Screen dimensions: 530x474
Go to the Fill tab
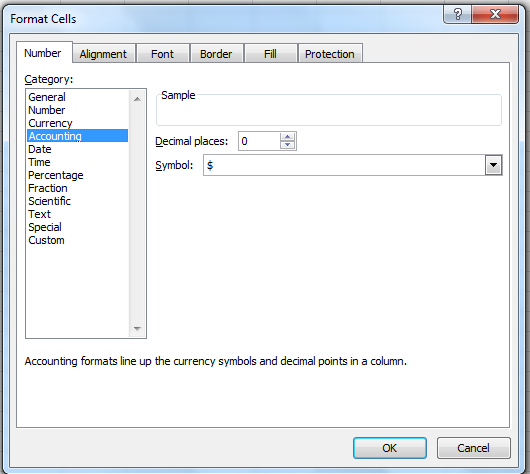(x=271, y=53)
